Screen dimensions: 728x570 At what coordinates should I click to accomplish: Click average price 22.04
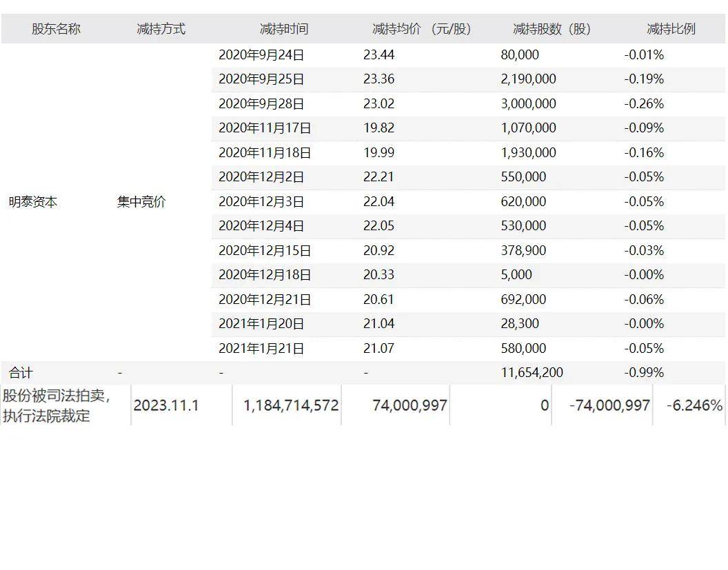(x=379, y=201)
